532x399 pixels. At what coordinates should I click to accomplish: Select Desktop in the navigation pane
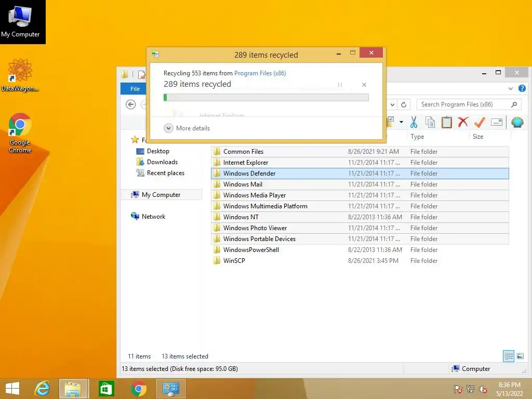158,151
